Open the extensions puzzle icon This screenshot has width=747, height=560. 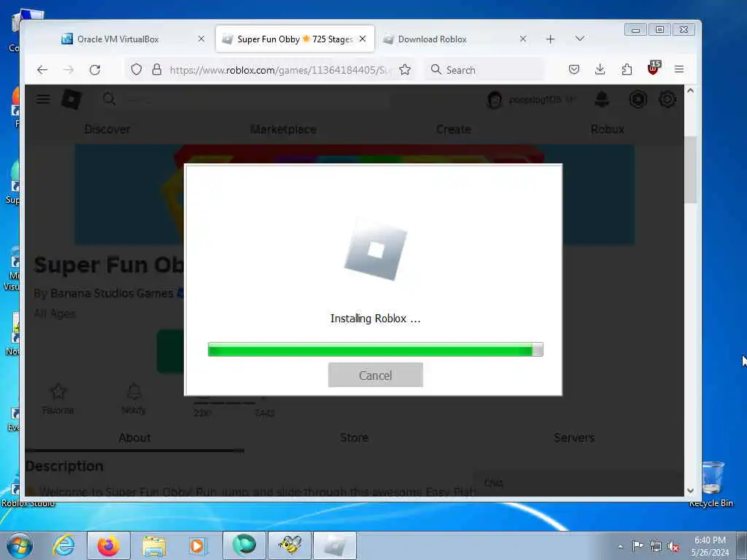point(627,69)
